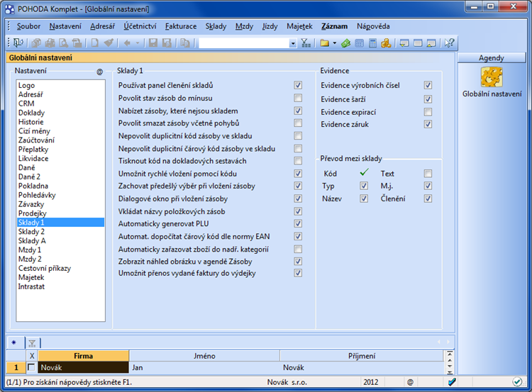The height and width of the screenshot is (392, 532).
Task: Open the Soubor menu
Action: pos(28,26)
